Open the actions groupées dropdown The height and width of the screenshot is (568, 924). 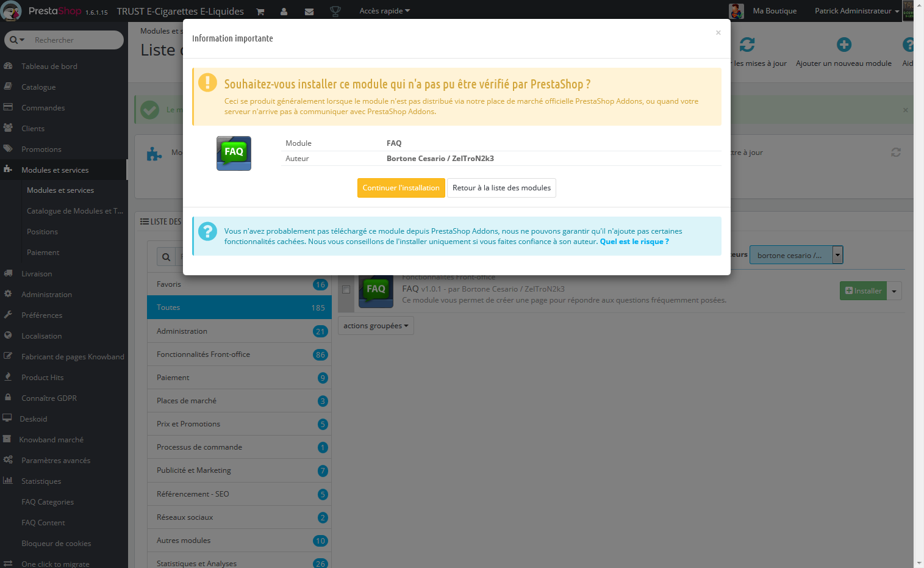pyautogui.click(x=376, y=326)
